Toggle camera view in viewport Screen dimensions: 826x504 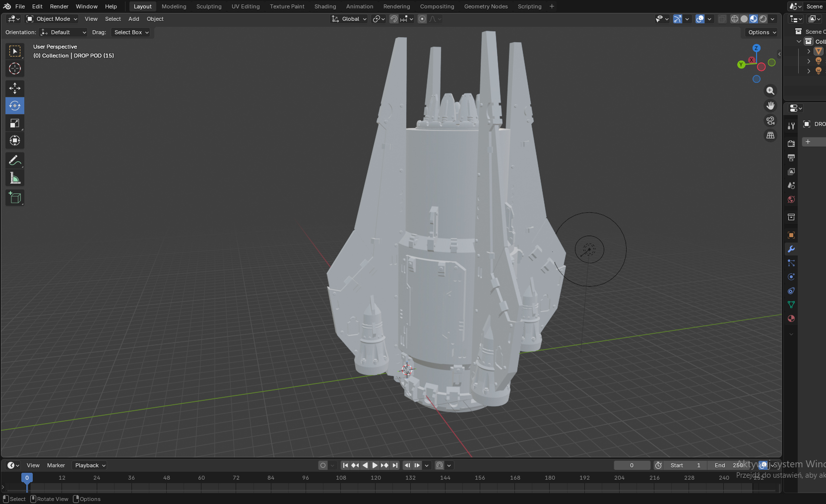(x=770, y=121)
